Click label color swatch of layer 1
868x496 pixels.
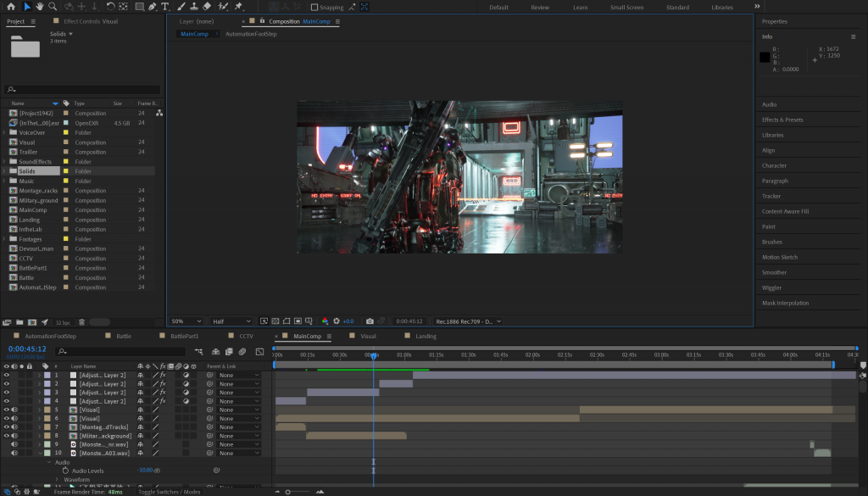pyautogui.click(x=47, y=375)
